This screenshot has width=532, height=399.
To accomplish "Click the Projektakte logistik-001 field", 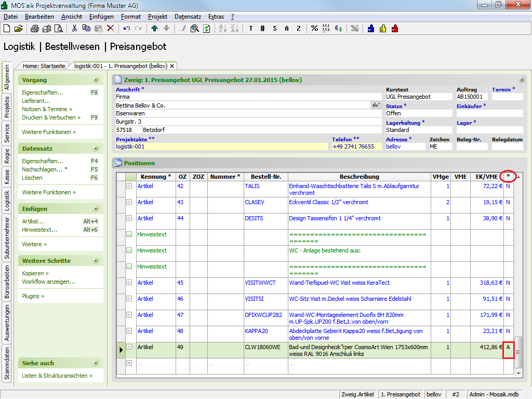I will (222, 147).
